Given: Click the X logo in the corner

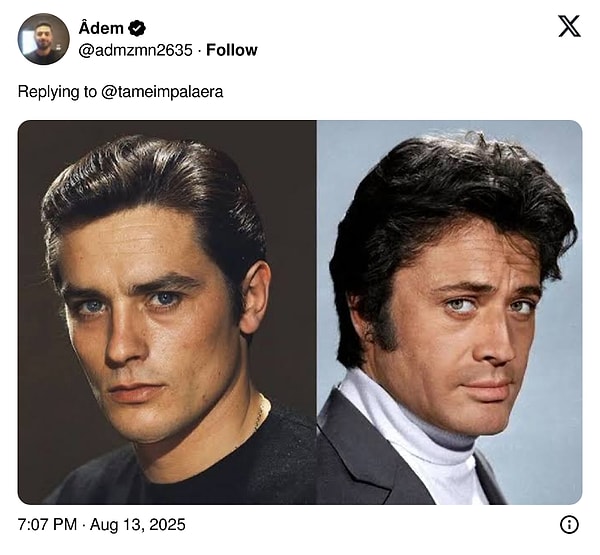Looking at the screenshot, I should [x=569, y=26].
